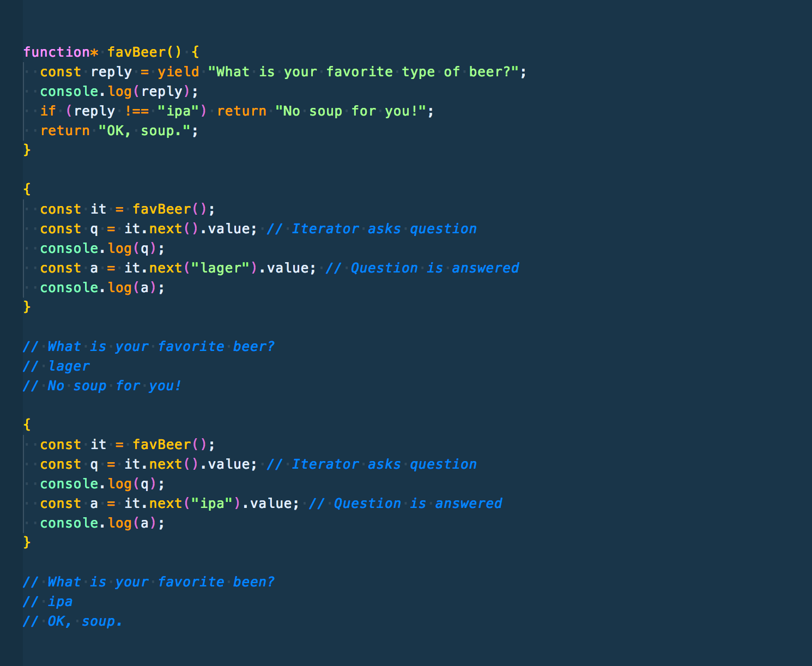Click the function* keyword
812x666 pixels.
[61, 52]
